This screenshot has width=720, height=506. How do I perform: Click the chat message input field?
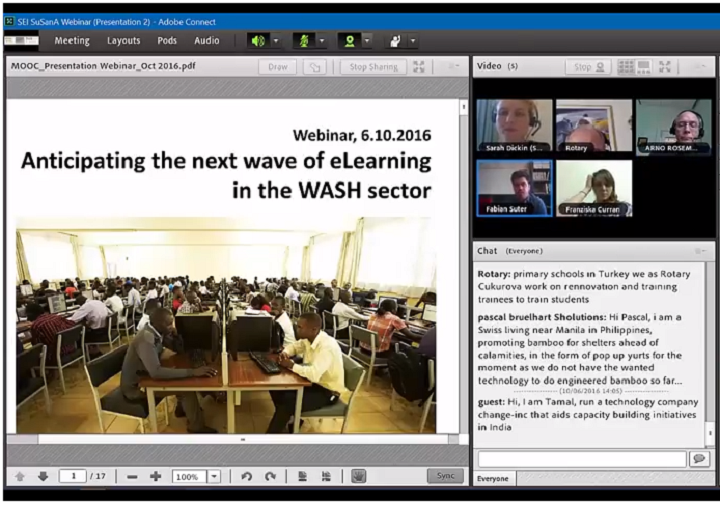[581, 459]
